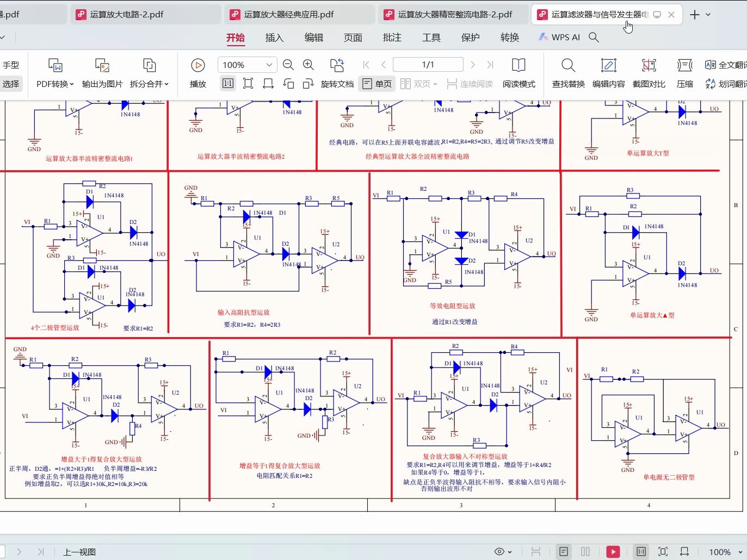Click 上一视图 previous view button
Screen dimensions: 747x560
(79, 552)
